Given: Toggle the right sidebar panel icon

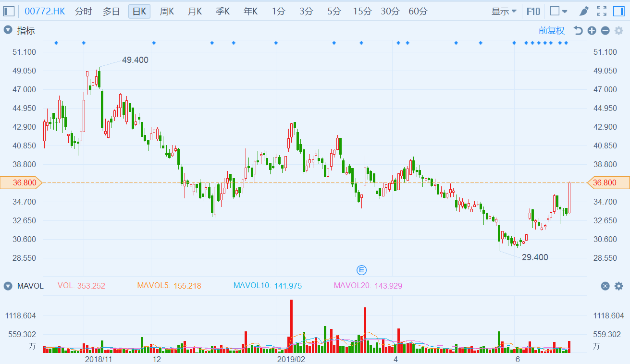Looking at the screenshot, I should [x=618, y=11].
